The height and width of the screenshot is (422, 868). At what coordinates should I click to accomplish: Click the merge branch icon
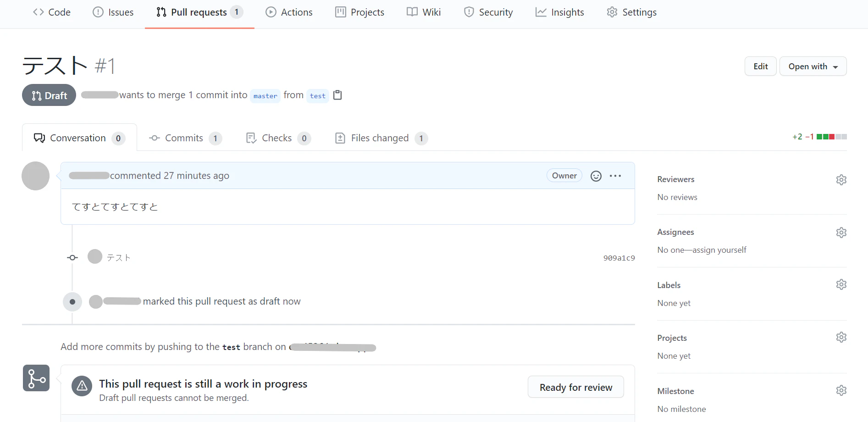tap(36, 378)
